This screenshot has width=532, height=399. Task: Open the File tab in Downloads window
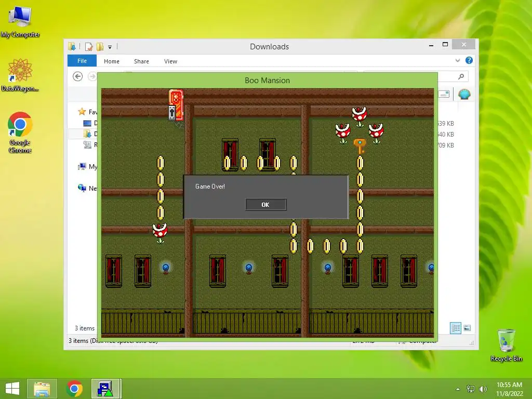pos(82,61)
